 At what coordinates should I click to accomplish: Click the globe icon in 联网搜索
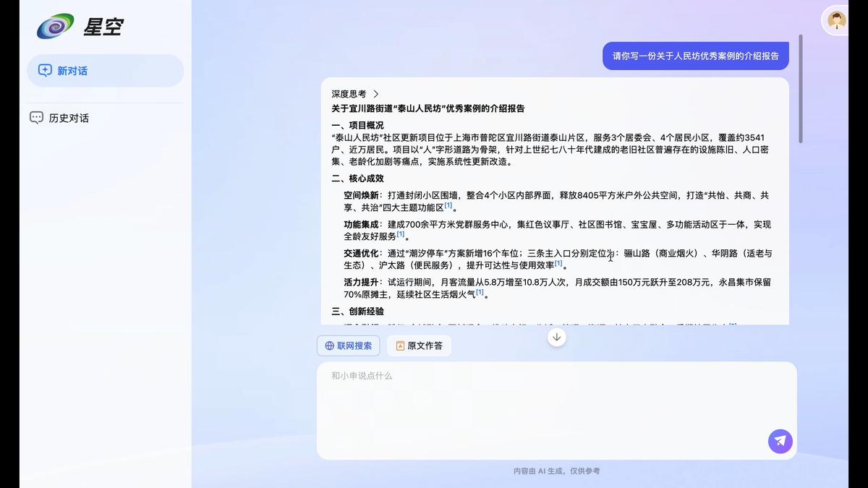pos(330,346)
